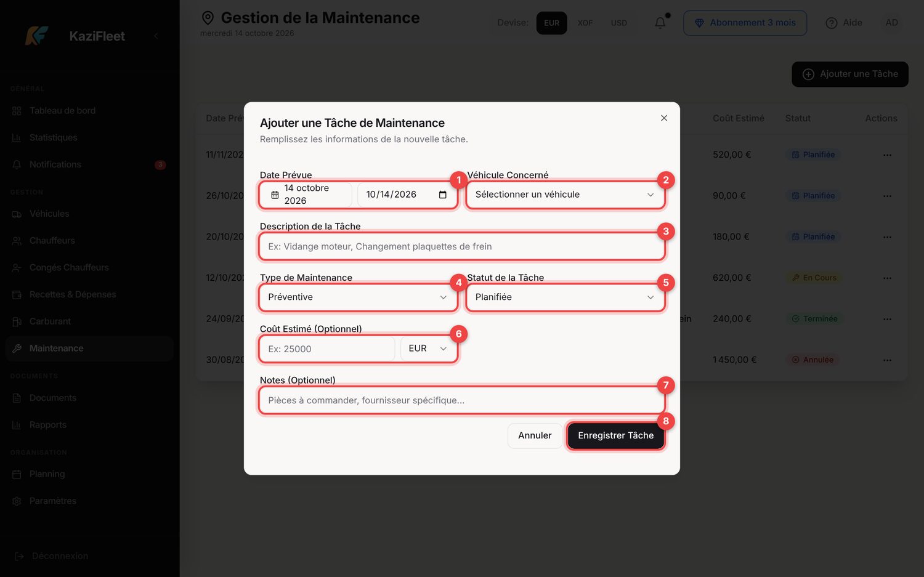Switch currency to XOF in header
This screenshot has width=924, height=577.
click(x=585, y=23)
